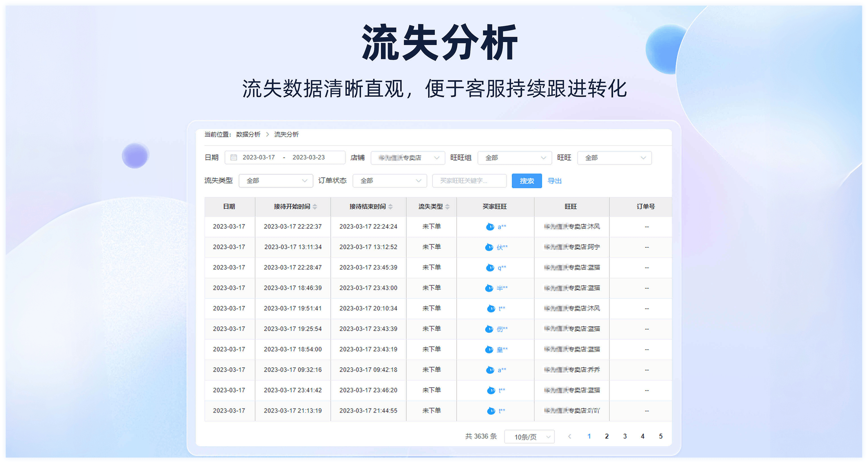Click agent cell 专卖店:乔乔
This screenshot has height=463, width=868.
pos(572,370)
